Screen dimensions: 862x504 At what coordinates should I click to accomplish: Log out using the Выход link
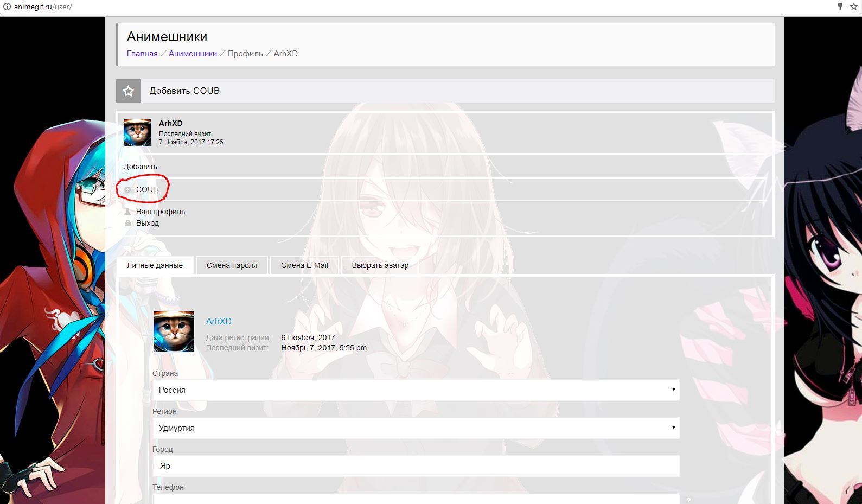(x=148, y=223)
